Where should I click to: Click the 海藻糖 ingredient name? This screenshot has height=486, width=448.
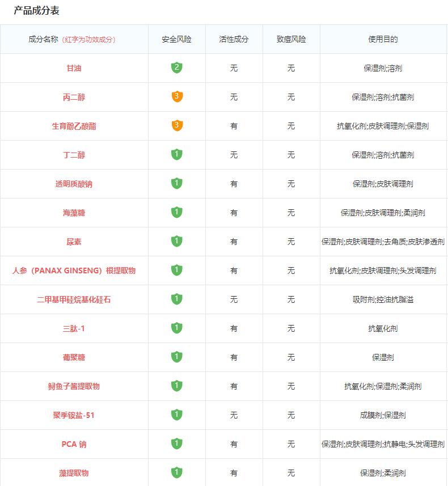(x=74, y=213)
